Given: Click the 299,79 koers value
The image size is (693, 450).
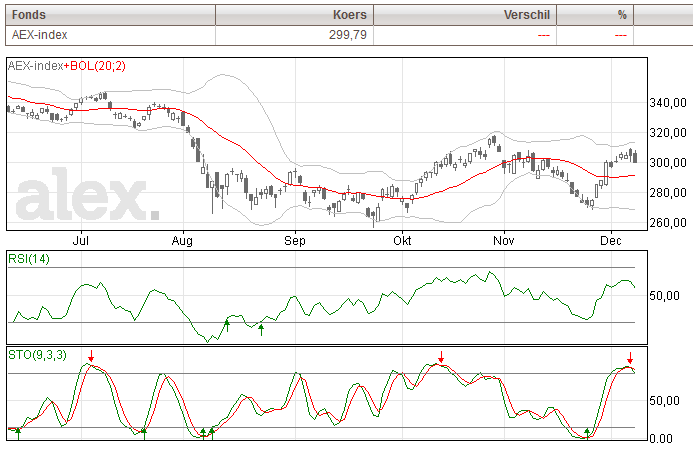Looking at the screenshot, I should [348, 35].
